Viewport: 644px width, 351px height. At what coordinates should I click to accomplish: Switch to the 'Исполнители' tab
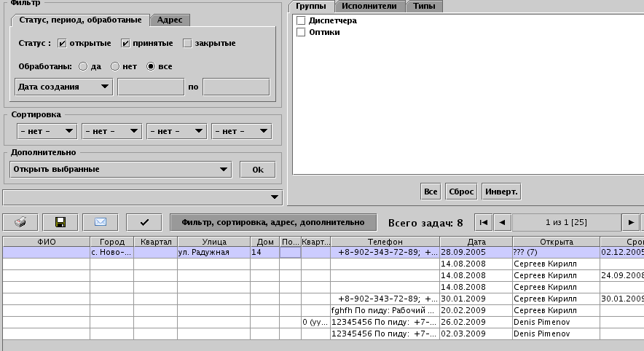369,6
